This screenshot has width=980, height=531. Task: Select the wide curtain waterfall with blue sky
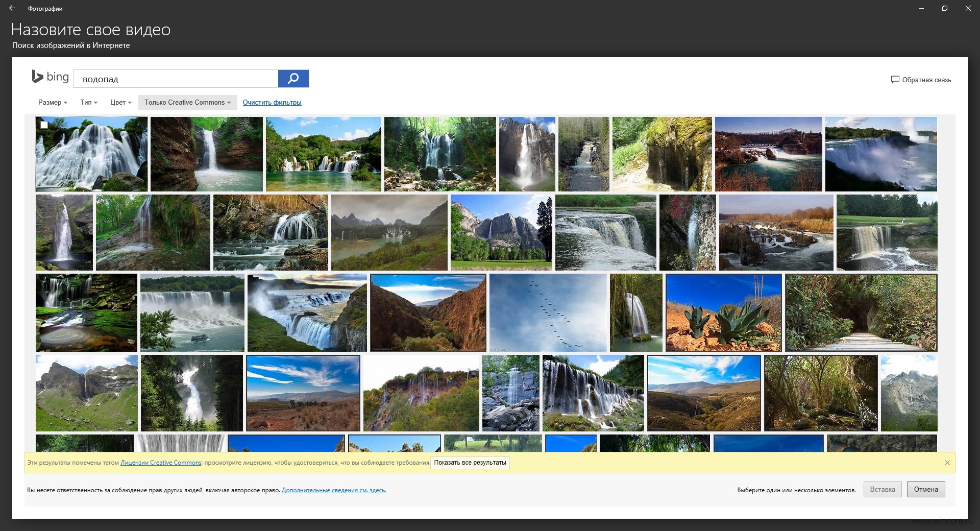(x=593, y=393)
